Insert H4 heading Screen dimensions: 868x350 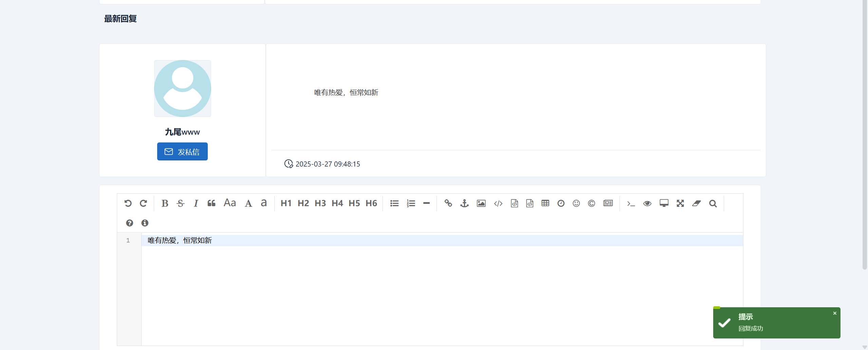click(337, 203)
